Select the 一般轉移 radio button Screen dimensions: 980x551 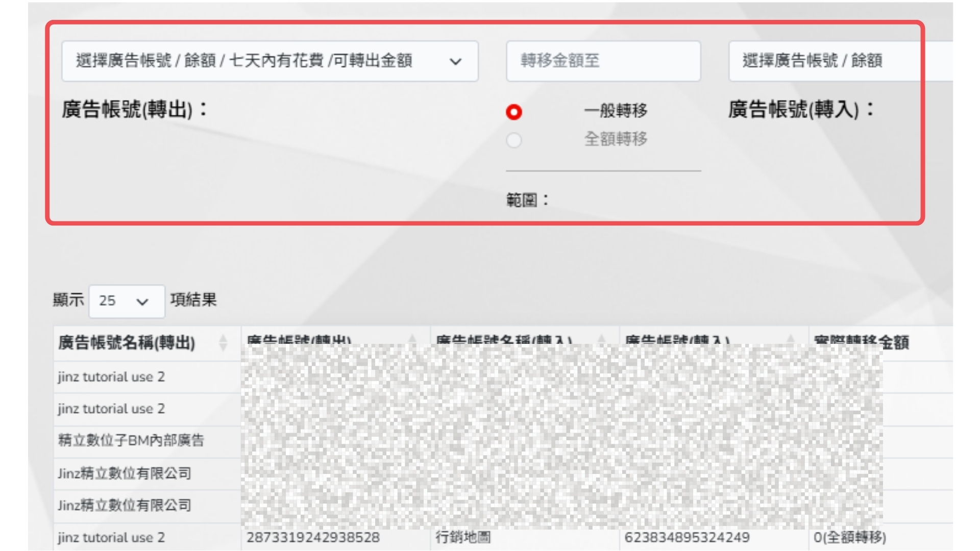pos(514,112)
